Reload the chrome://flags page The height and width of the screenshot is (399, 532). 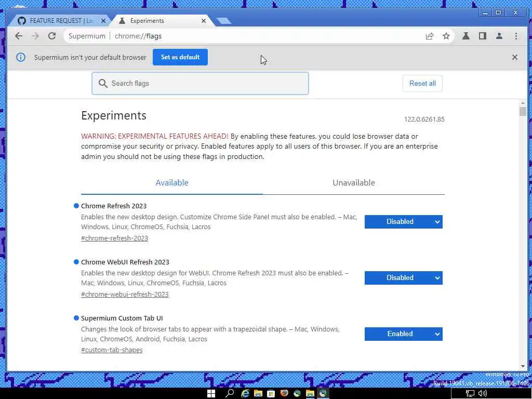[52, 36]
